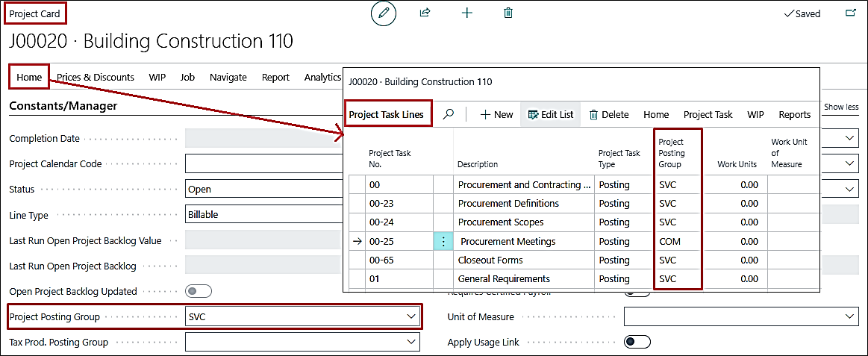Click the Saved status indicator

[802, 14]
